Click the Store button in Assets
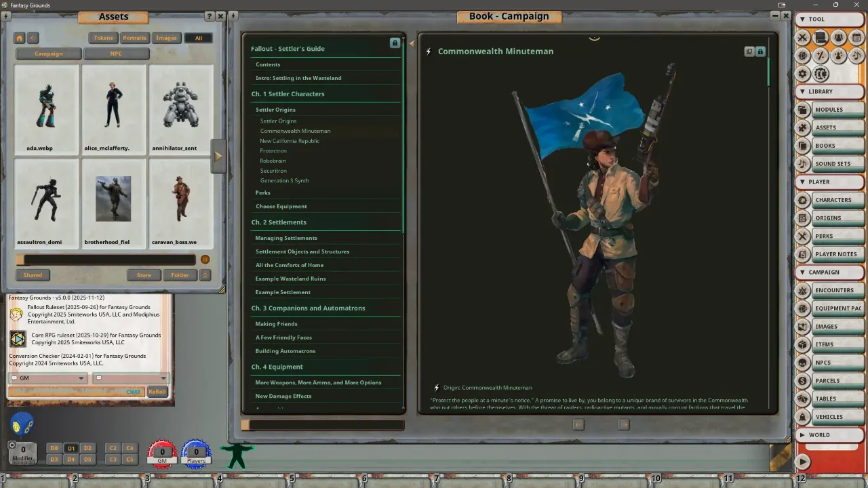868x488 pixels. [x=144, y=275]
